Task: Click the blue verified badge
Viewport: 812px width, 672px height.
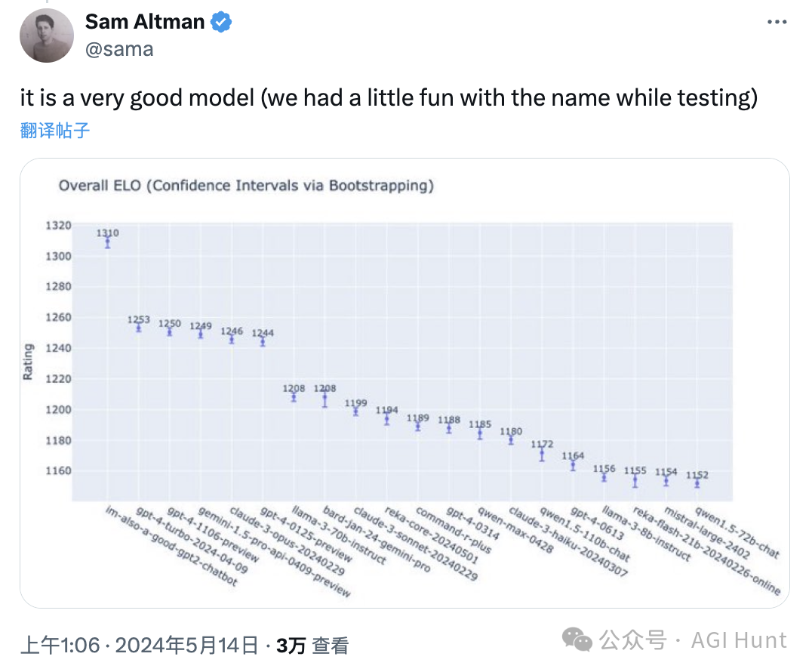Action: tap(221, 23)
